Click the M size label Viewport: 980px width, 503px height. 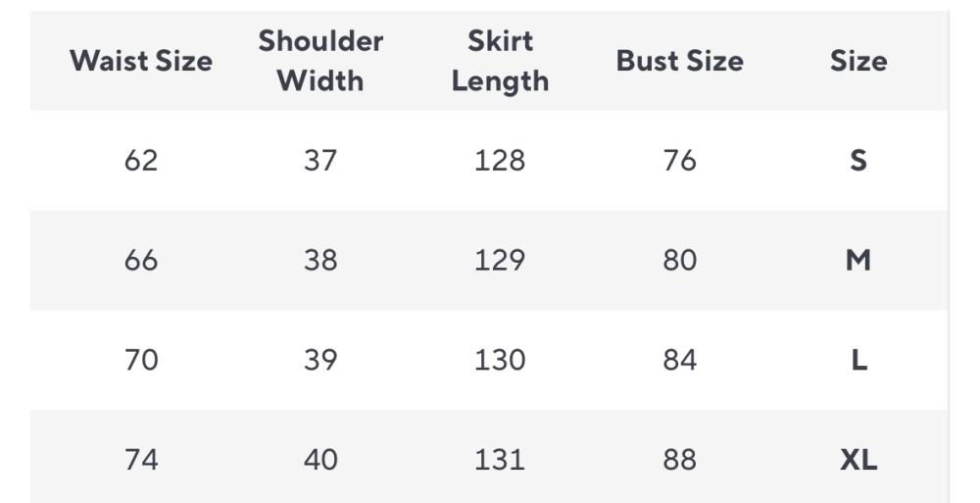click(858, 260)
